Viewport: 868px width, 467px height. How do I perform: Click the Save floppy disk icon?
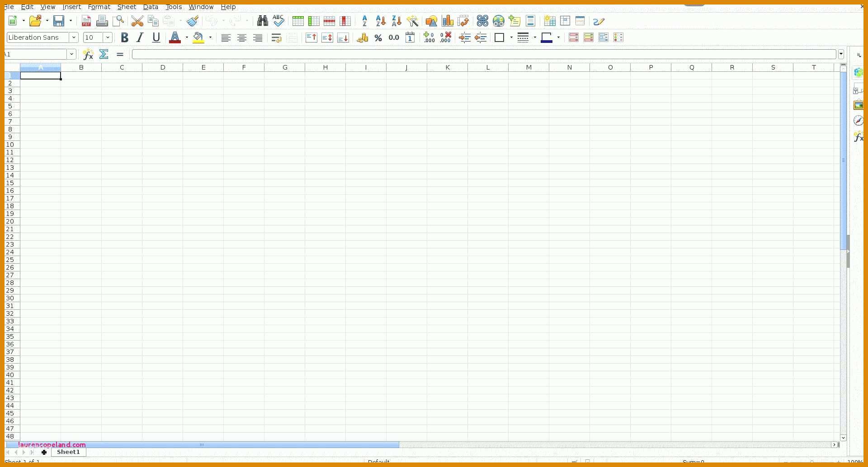[59, 21]
